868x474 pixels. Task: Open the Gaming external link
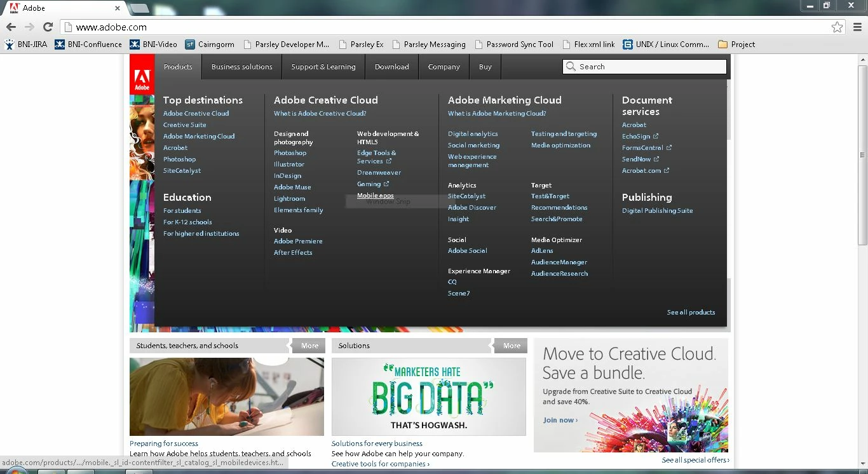point(373,184)
